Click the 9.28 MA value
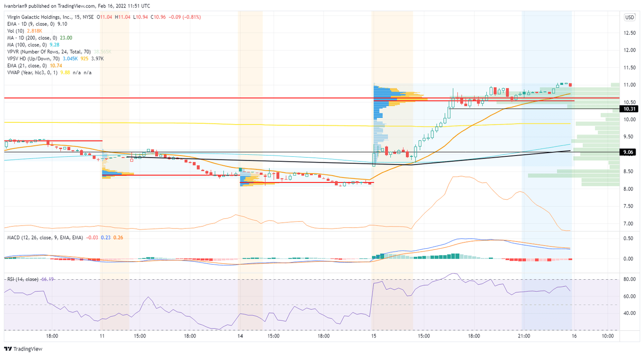 [x=54, y=45]
